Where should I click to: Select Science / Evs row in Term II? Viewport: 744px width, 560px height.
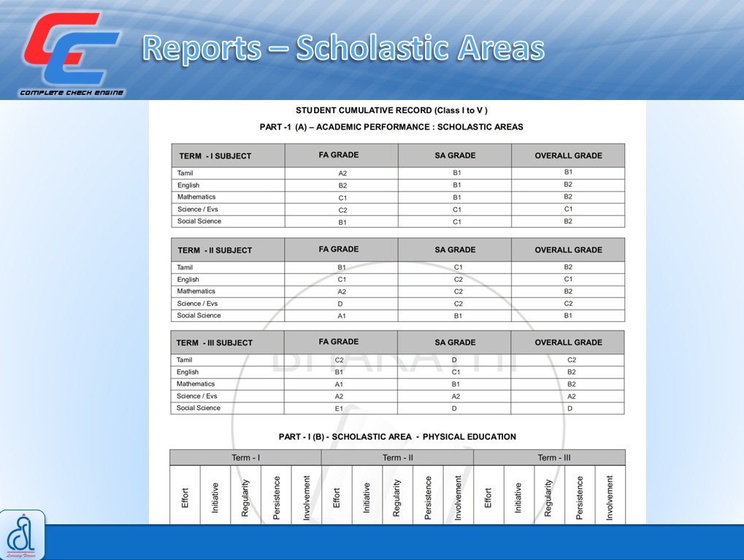point(398,304)
